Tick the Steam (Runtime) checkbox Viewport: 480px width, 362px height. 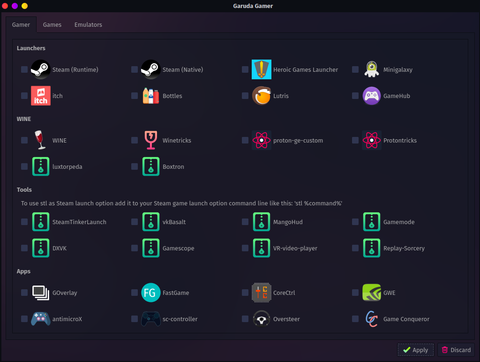point(24,69)
